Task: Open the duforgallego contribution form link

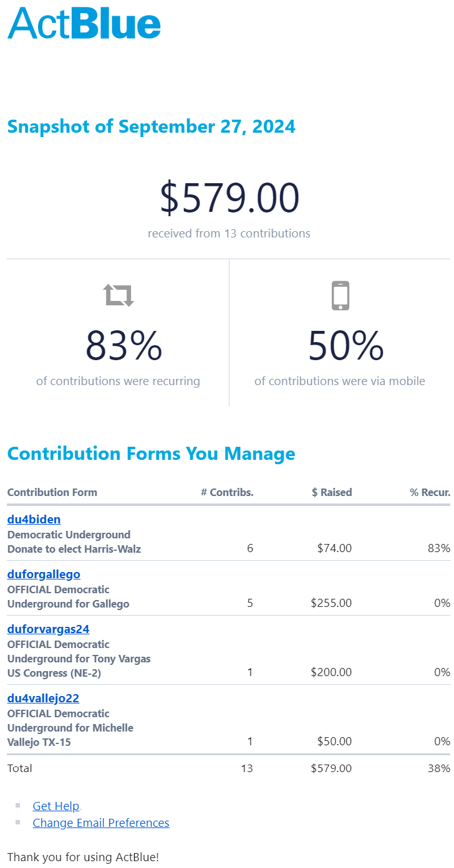Action: click(x=44, y=574)
